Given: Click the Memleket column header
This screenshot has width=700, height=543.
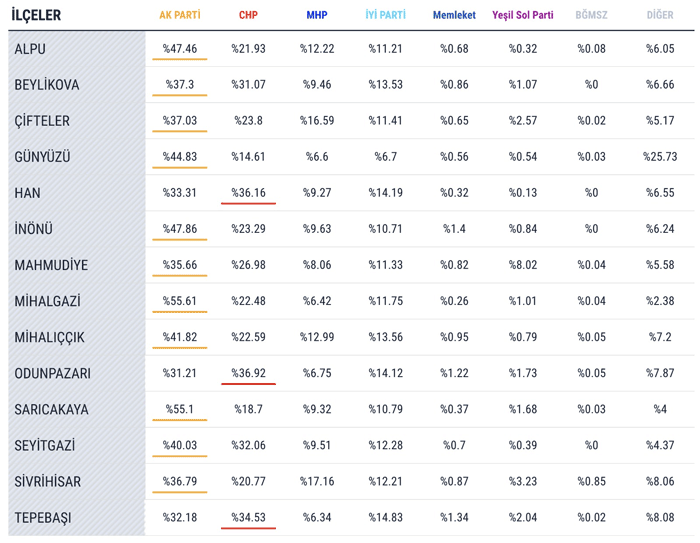Looking at the screenshot, I should pyautogui.click(x=454, y=15).
